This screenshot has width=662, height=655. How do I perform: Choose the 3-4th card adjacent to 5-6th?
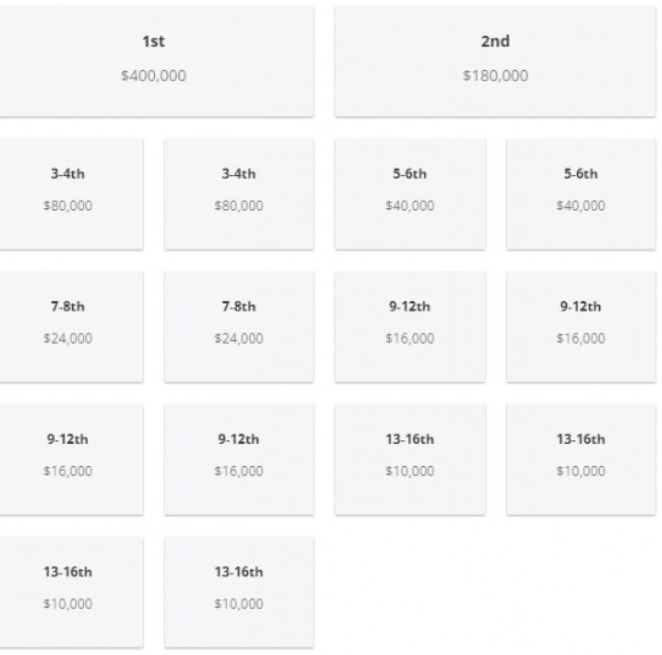[x=239, y=194]
